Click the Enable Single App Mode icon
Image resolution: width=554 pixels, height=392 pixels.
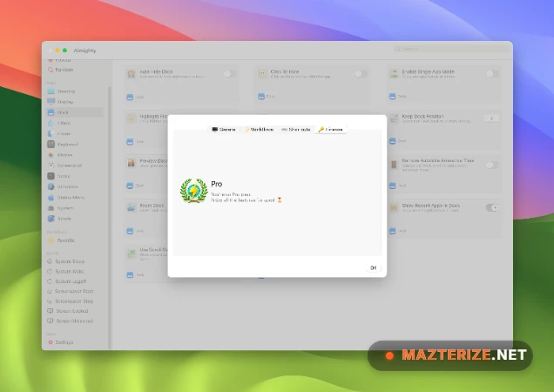tap(394, 73)
